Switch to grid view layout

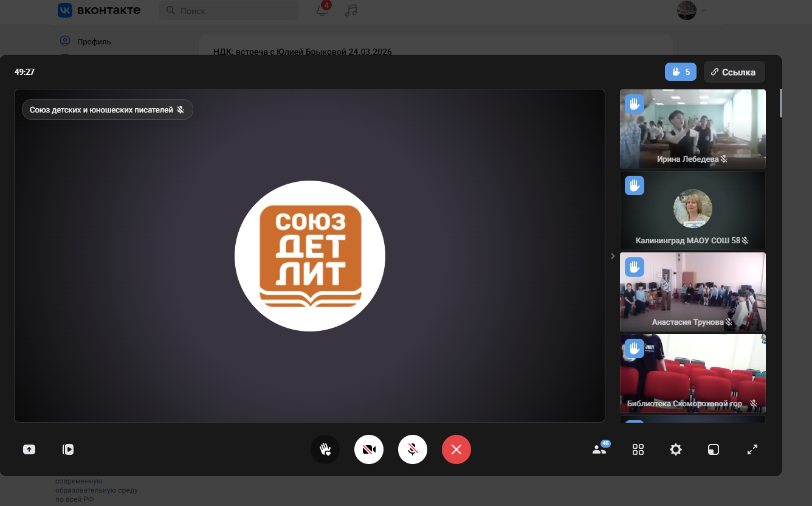click(x=638, y=449)
